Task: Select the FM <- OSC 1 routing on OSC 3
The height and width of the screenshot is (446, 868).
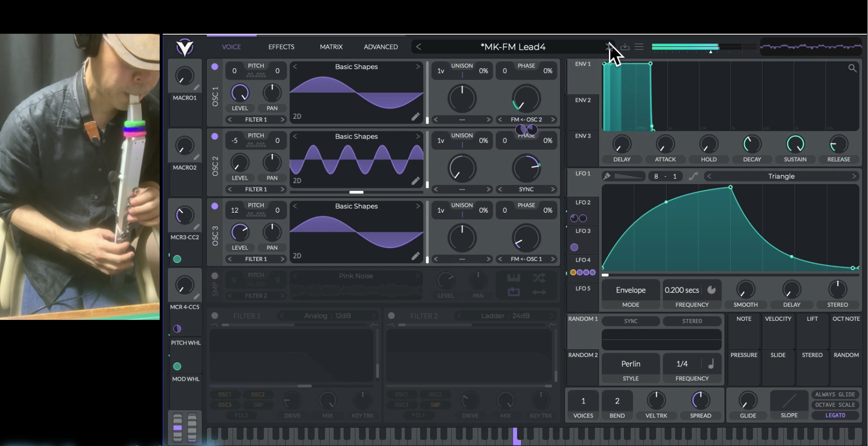Action: click(526, 259)
